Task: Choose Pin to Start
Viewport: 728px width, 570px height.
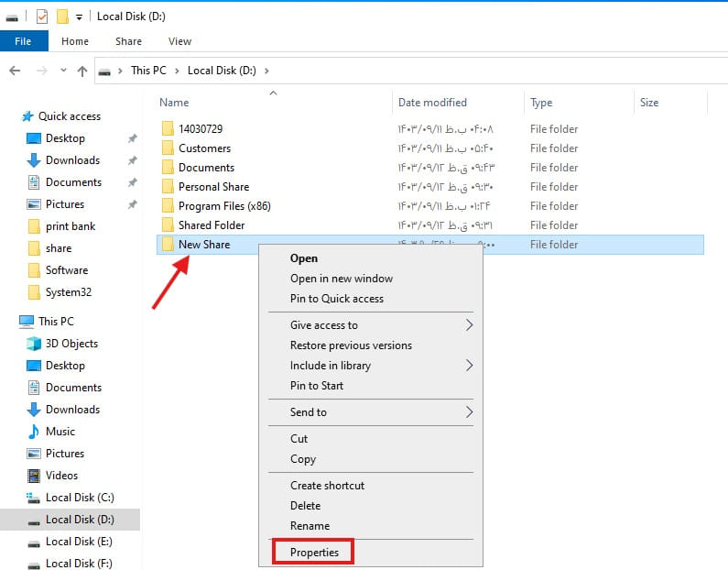Action: [317, 386]
